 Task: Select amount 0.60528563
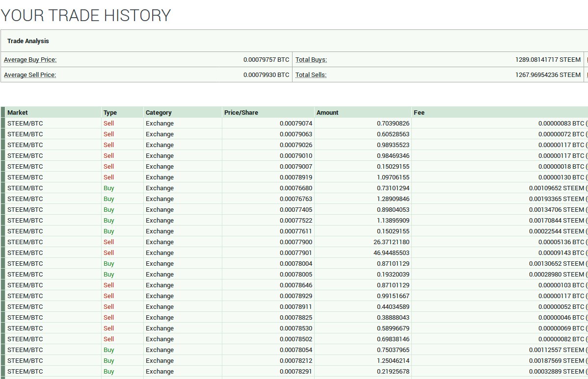tap(393, 134)
